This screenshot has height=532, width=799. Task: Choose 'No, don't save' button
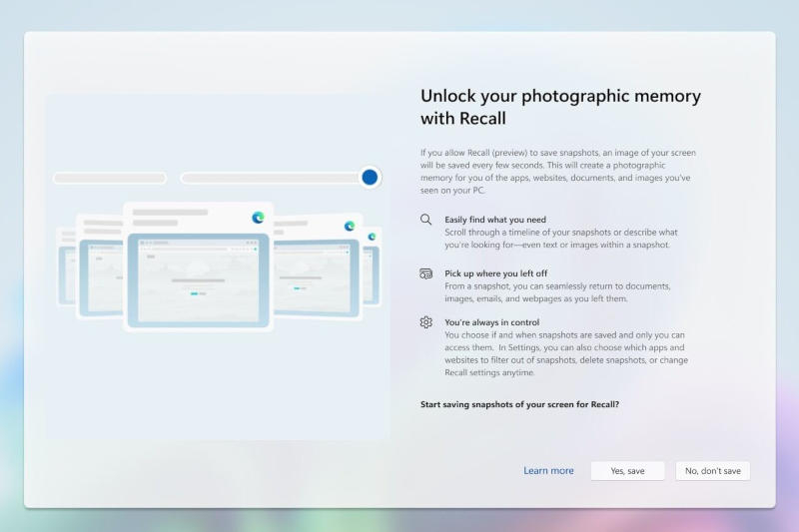(x=712, y=471)
